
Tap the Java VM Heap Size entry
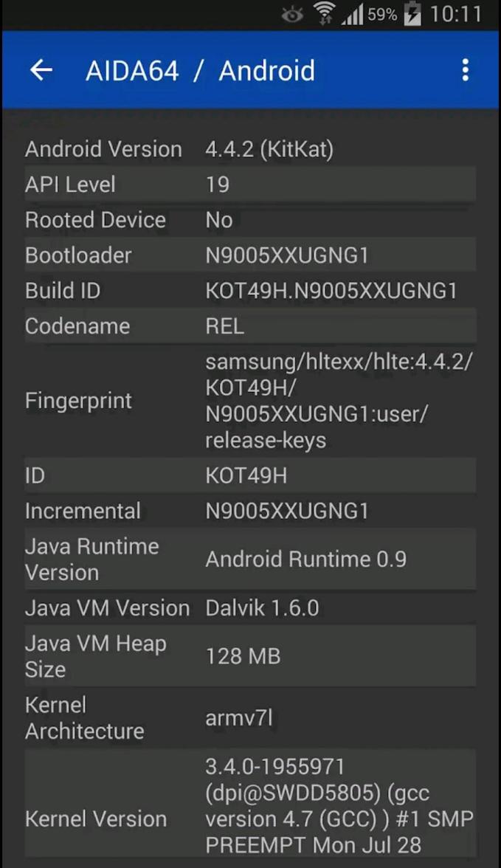coord(251,656)
